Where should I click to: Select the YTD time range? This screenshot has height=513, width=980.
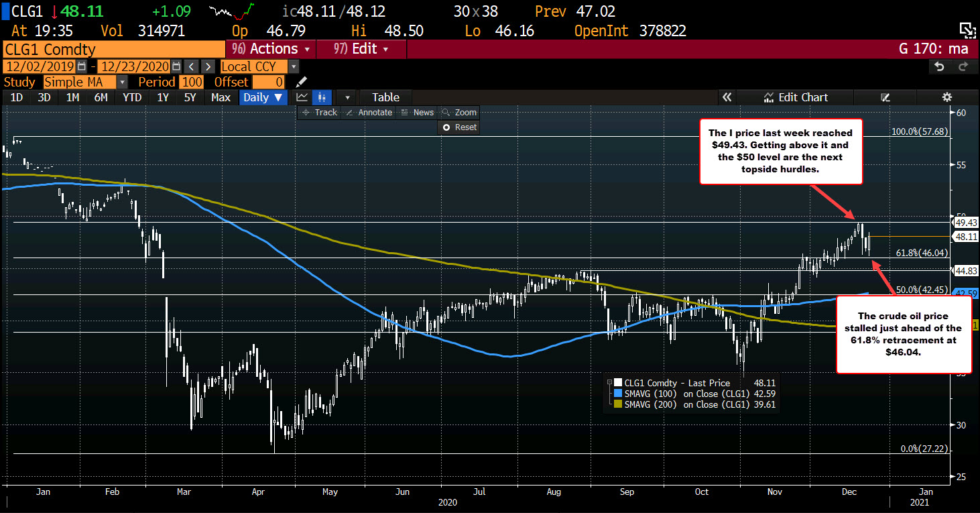132,97
